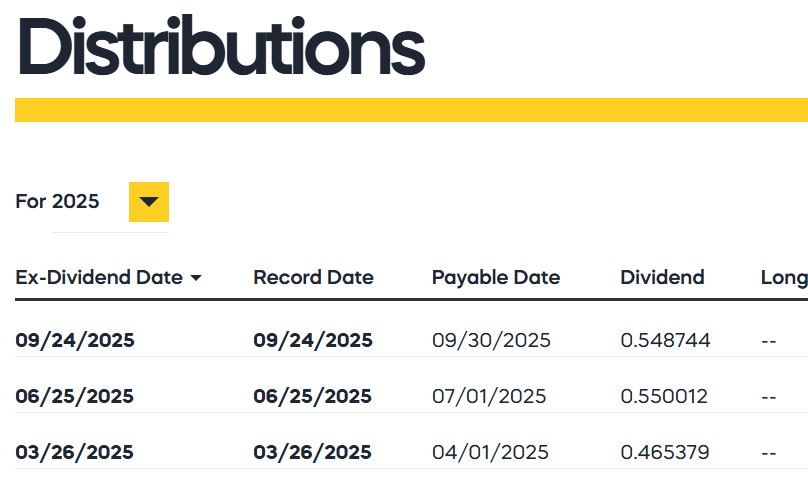Click record date 06/25/2025 cell
The height and width of the screenshot is (495, 808).
pos(312,397)
